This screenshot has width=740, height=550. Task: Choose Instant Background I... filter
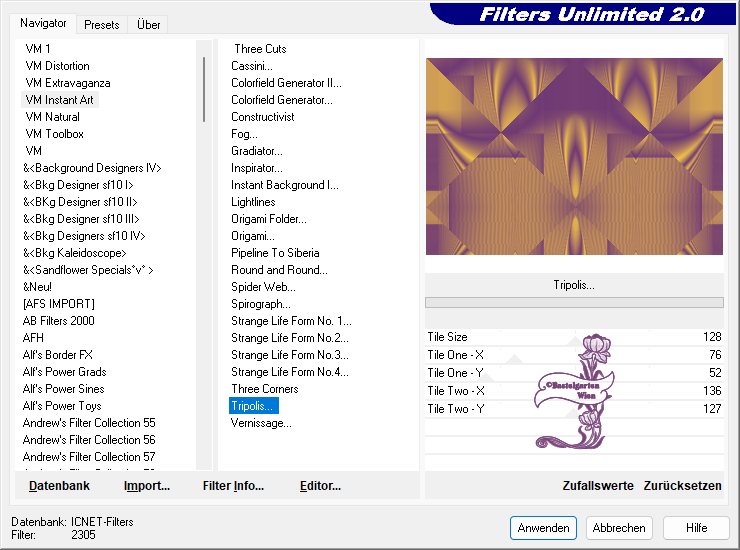[285, 185]
